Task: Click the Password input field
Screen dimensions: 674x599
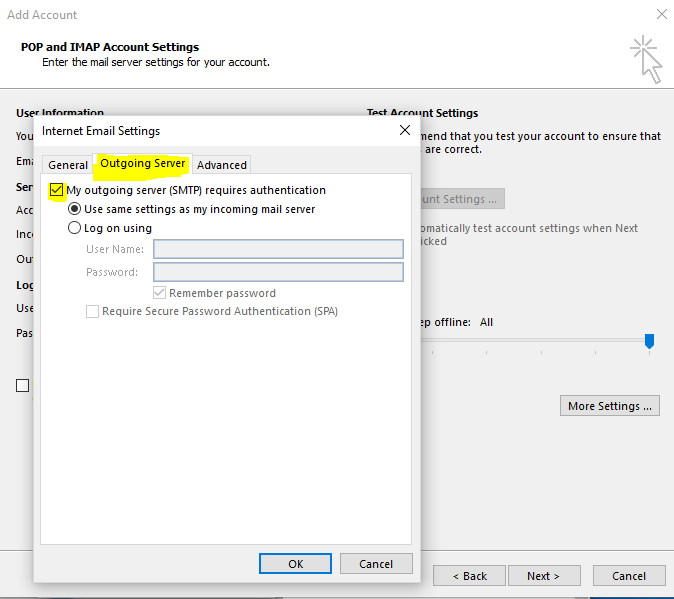Action: click(x=278, y=272)
